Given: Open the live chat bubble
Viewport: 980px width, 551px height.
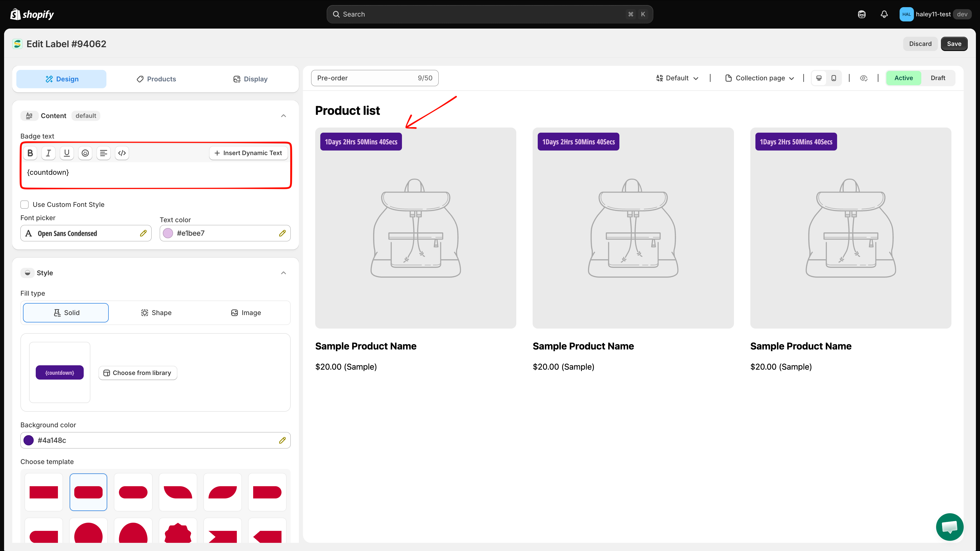Looking at the screenshot, I should pos(950,527).
